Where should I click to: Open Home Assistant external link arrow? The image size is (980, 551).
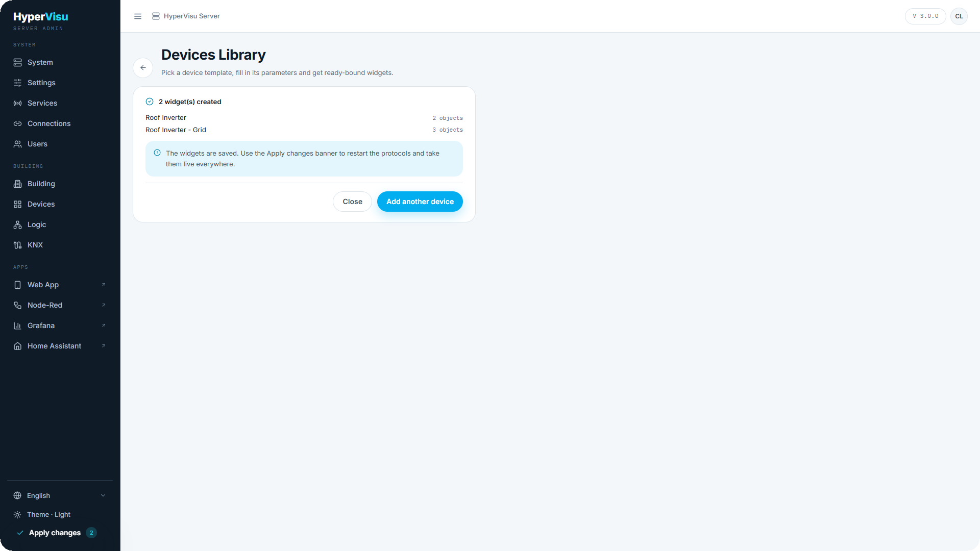click(104, 346)
